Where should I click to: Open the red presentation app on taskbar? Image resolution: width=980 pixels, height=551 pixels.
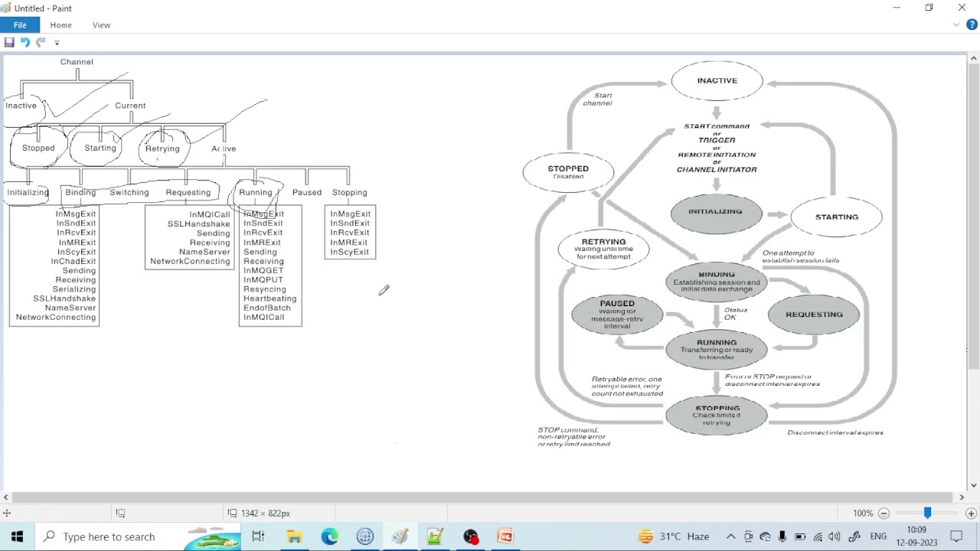(x=505, y=536)
